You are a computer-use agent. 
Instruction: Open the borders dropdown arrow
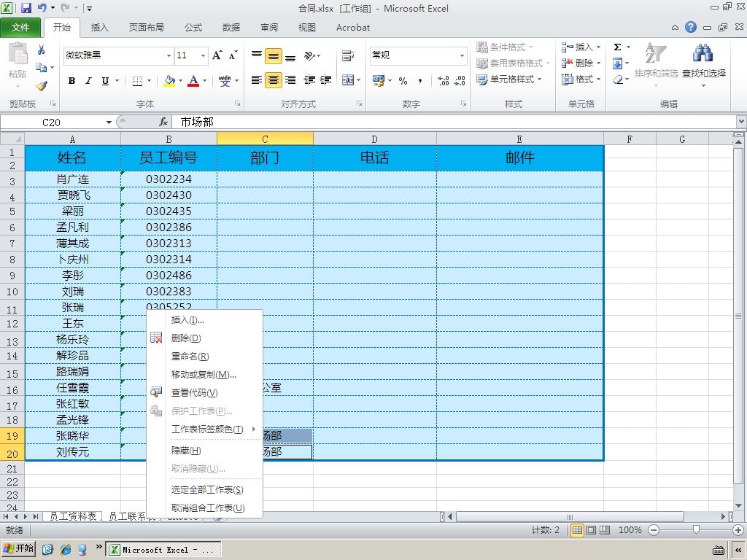click(x=149, y=80)
